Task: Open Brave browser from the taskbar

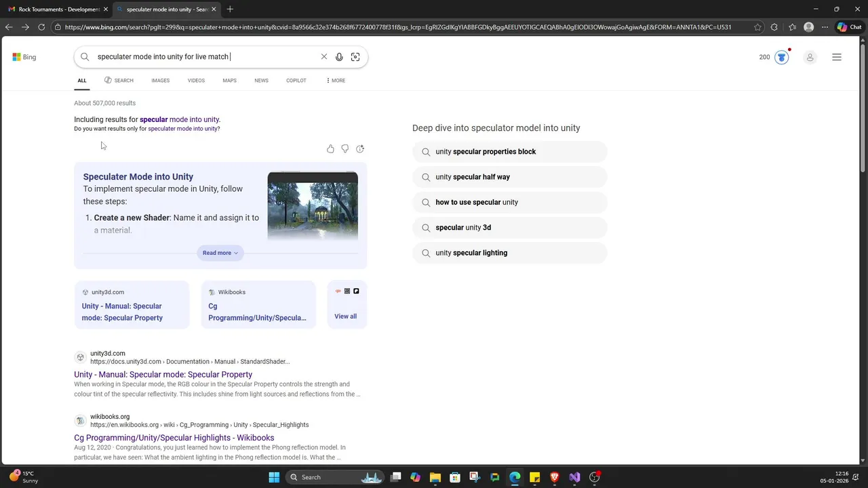Action: pos(555,477)
